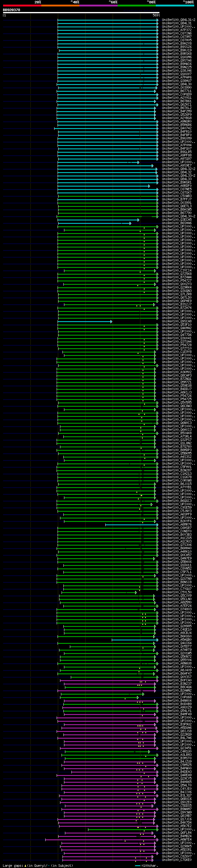Click the white query sequence ruler bar
Viewport: 197px width, 868px height.
(81, 13)
